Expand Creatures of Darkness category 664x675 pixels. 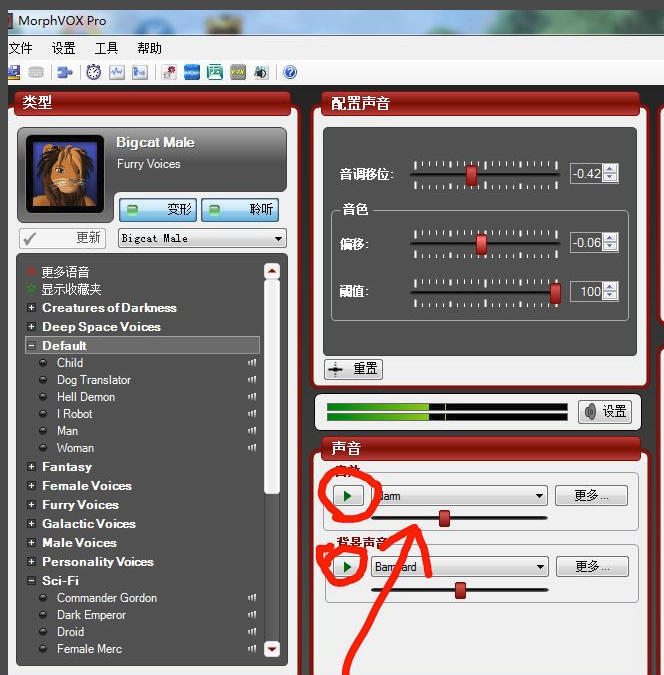(31, 307)
